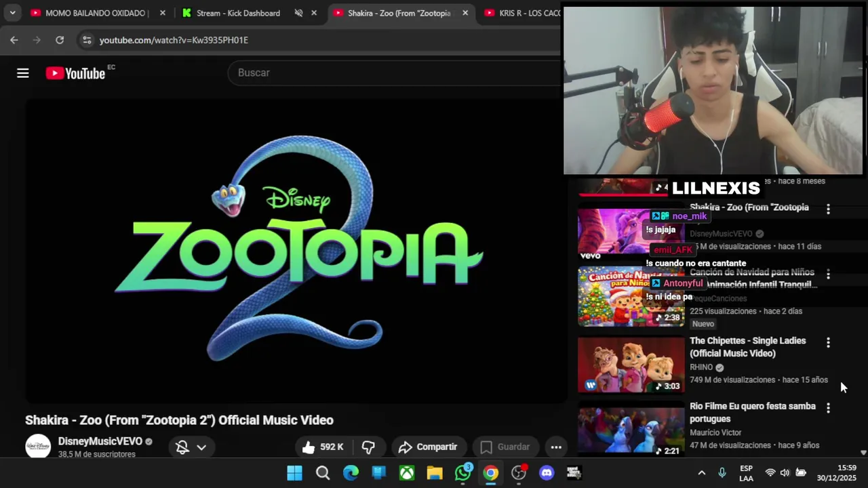
Task: Open OBS Studio from taskbar
Action: click(519, 473)
